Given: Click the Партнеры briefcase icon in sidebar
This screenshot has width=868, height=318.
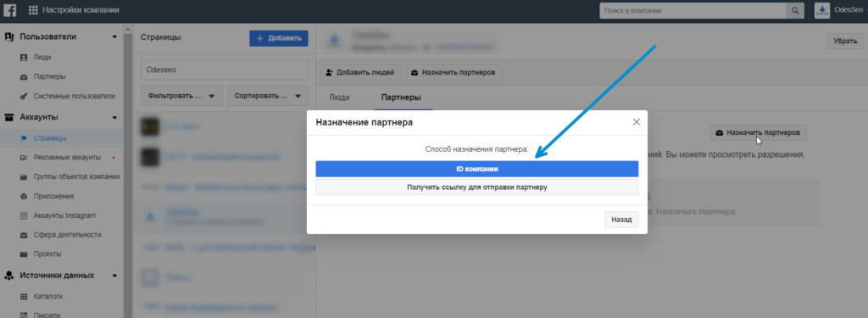Looking at the screenshot, I should pos(23,76).
